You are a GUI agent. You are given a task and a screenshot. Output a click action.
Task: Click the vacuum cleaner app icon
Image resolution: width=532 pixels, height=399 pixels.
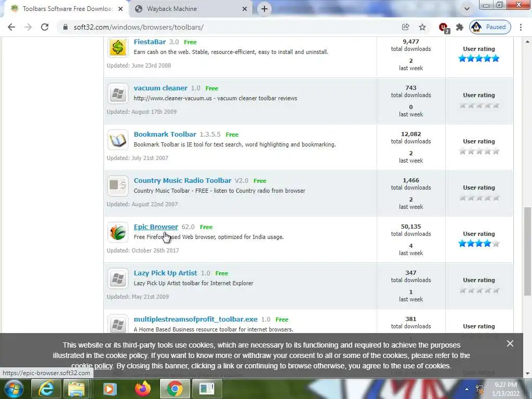(118, 94)
